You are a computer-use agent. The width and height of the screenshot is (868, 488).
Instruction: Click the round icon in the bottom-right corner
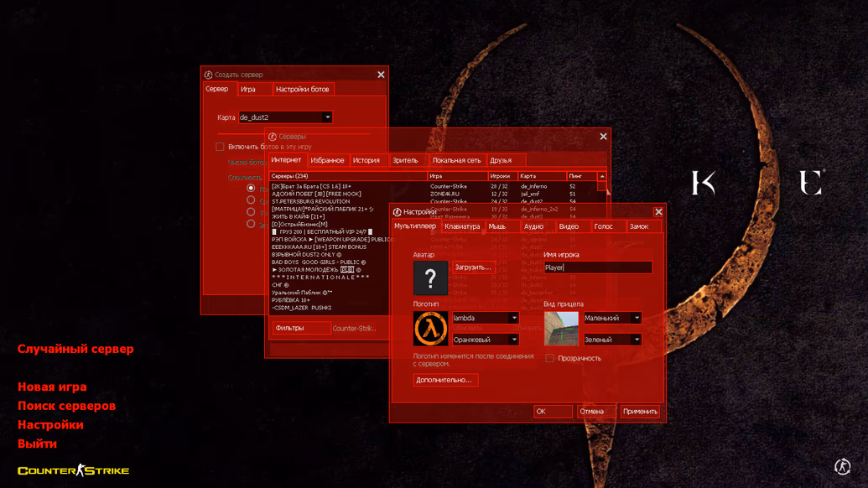tap(843, 466)
